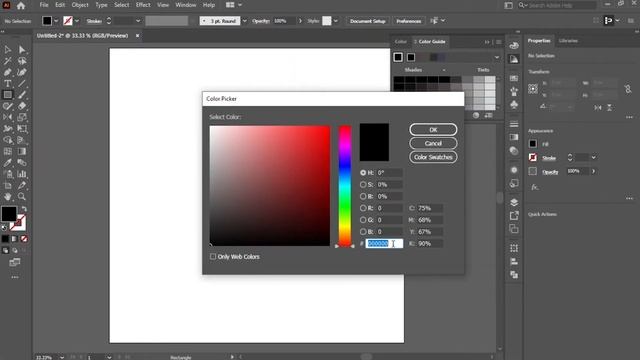The height and width of the screenshot is (360, 640).
Task: Expand Stroke weight dropdown in Properties
Action: (x=593, y=158)
